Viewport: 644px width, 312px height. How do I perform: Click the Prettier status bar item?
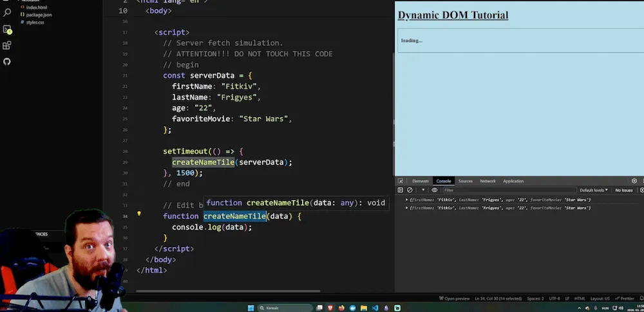click(625, 298)
